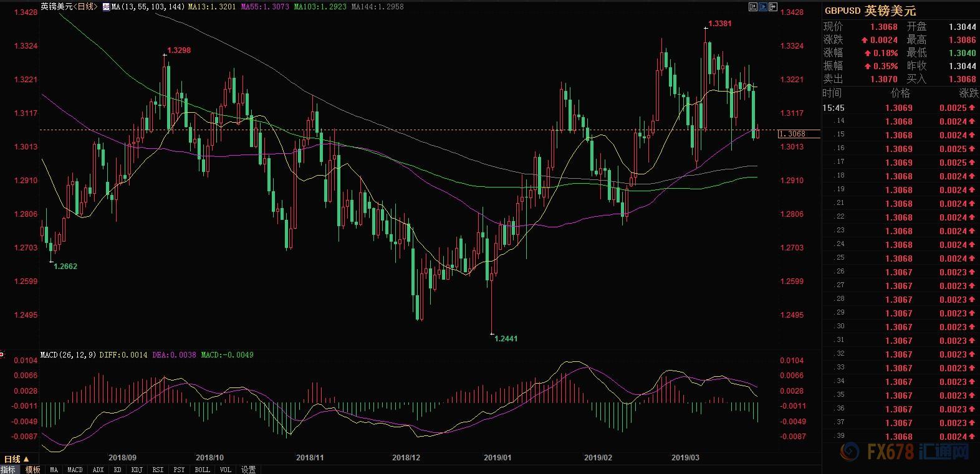Click the 1.2662 low price marker

(x=65, y=267)
